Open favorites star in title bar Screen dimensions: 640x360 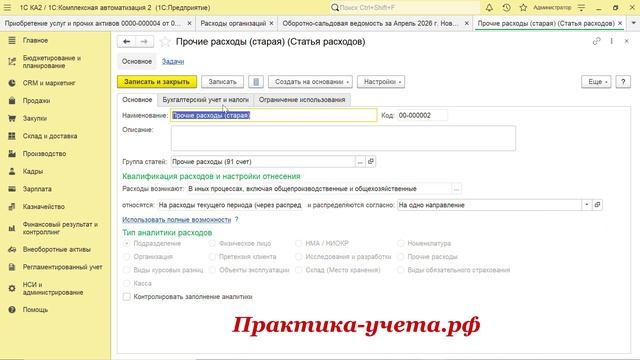[523, 7]
